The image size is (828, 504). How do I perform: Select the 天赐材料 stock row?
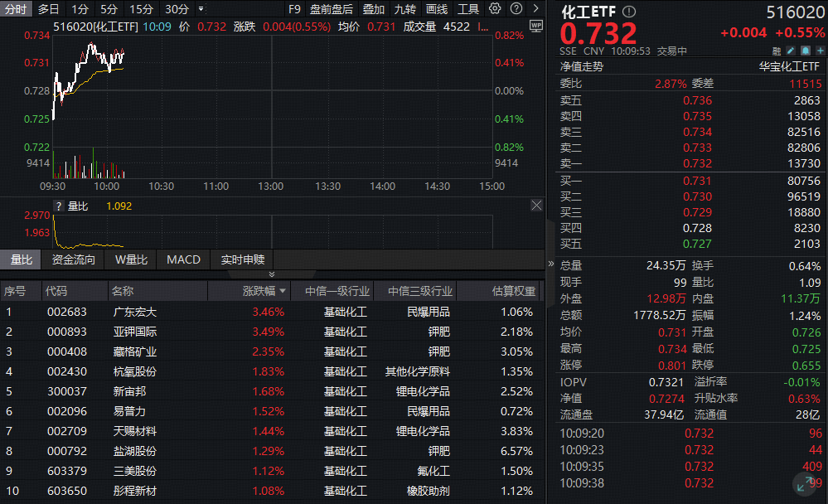coord(272,431)
